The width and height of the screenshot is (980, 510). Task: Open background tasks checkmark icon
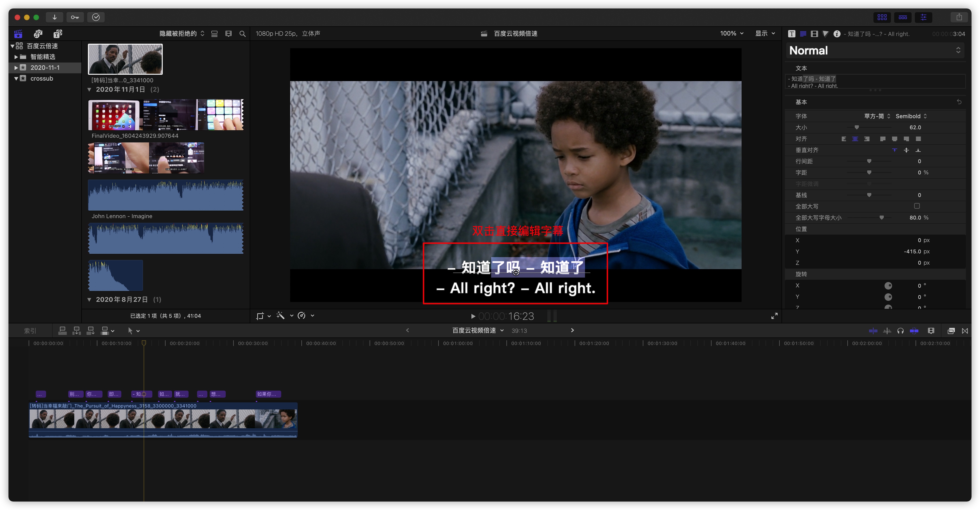click(96, 17)
